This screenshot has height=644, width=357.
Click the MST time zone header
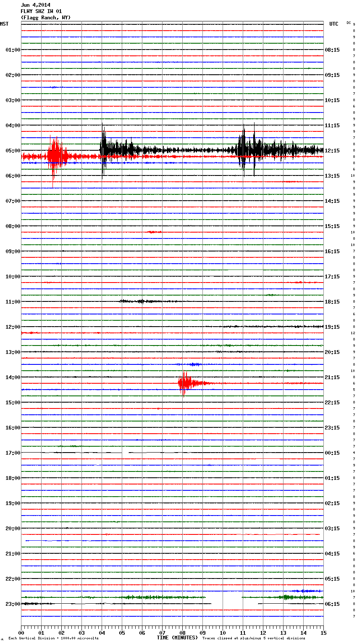(x=4, y=24)
